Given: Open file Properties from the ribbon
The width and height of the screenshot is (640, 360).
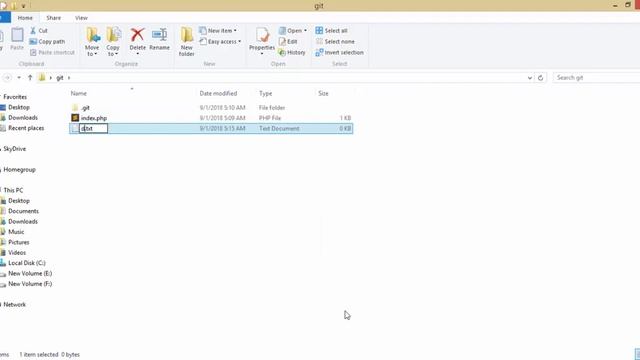Looking at the screenshot, I should [262, 41].
